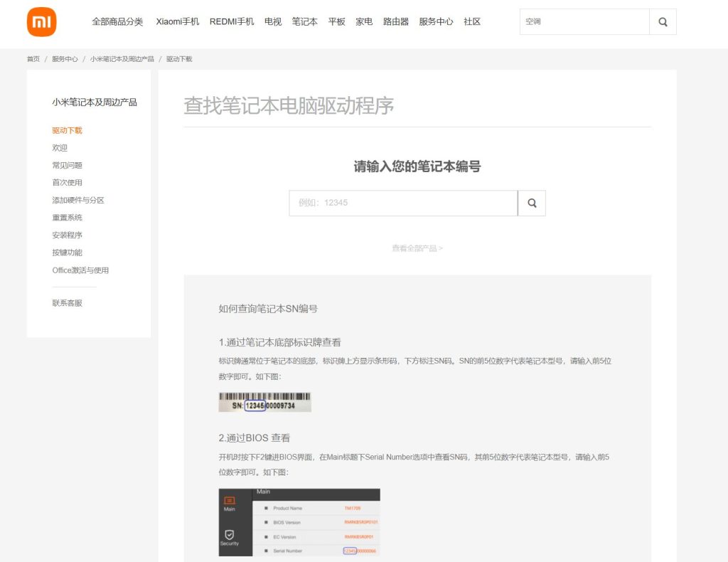Focus the notebook number input field
The height and width of the screenshot is (562, 728).
[x=403, y=203]
